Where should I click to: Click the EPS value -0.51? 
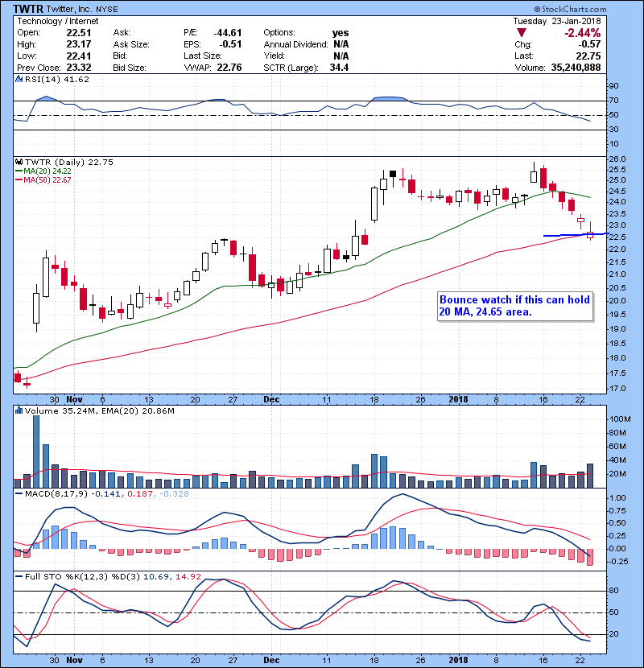click(230, 44)
